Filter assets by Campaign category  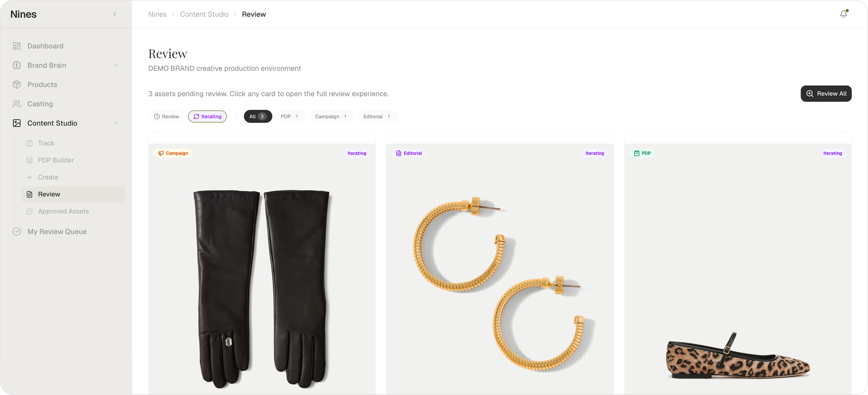[331, 117]
